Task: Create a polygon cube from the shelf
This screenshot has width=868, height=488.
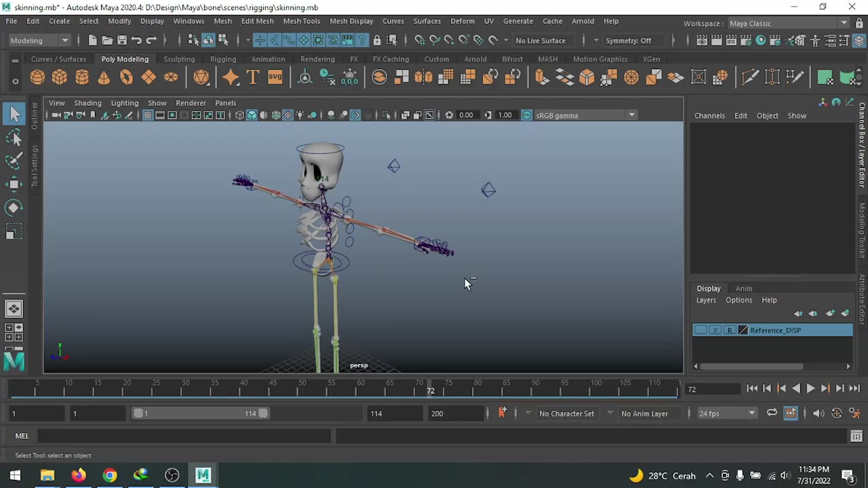Action: [59, 77]
